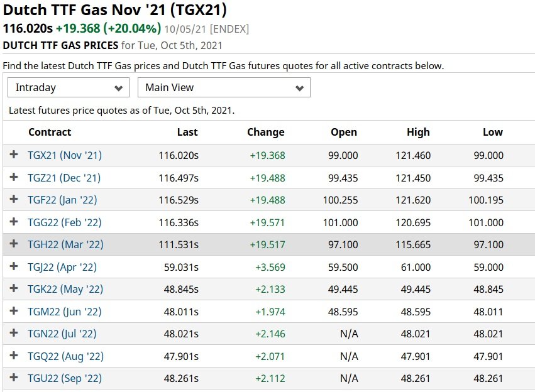Sort by the Last column header
Viewport: 535px width, 392px height.
point(187,133)
